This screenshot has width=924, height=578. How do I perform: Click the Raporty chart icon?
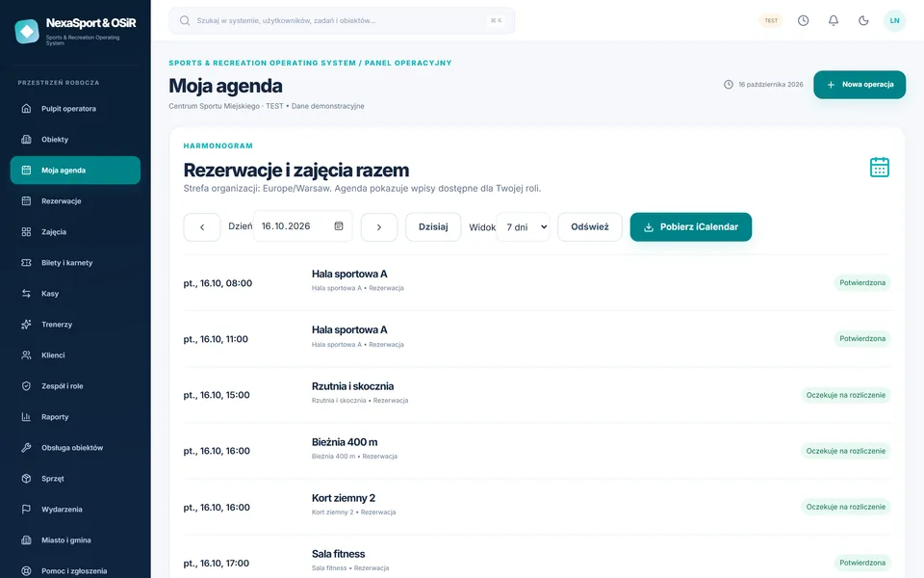coord(26,416)
